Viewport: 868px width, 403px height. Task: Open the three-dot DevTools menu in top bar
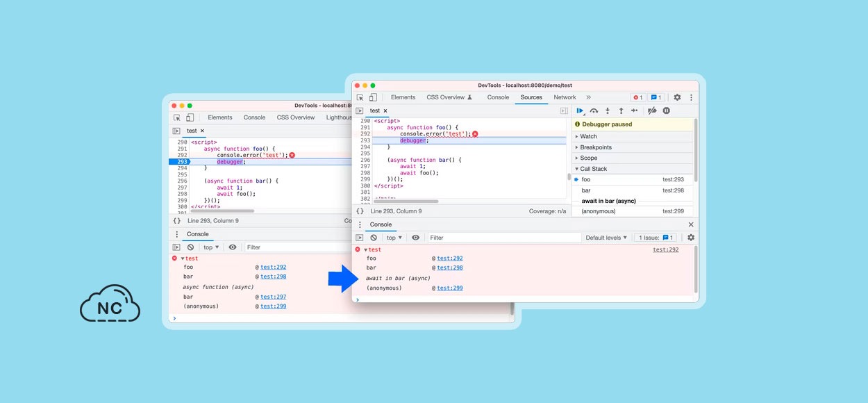(691, 97)
